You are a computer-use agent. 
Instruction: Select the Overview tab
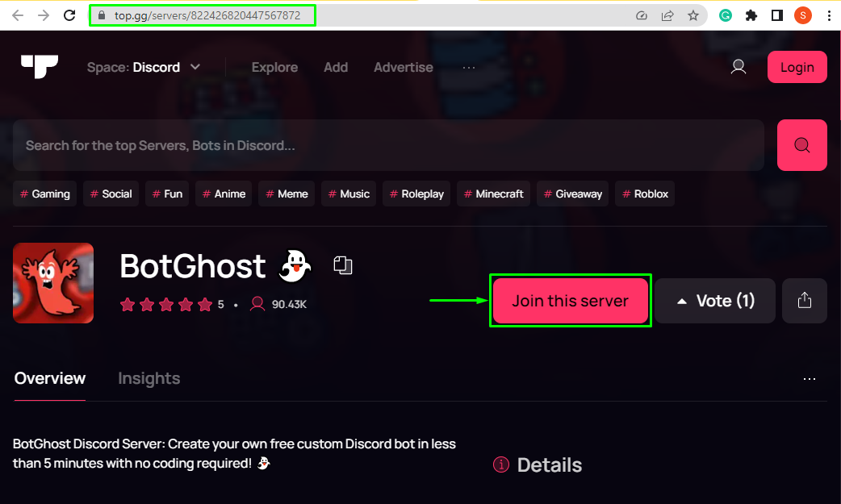pos(50,378)
